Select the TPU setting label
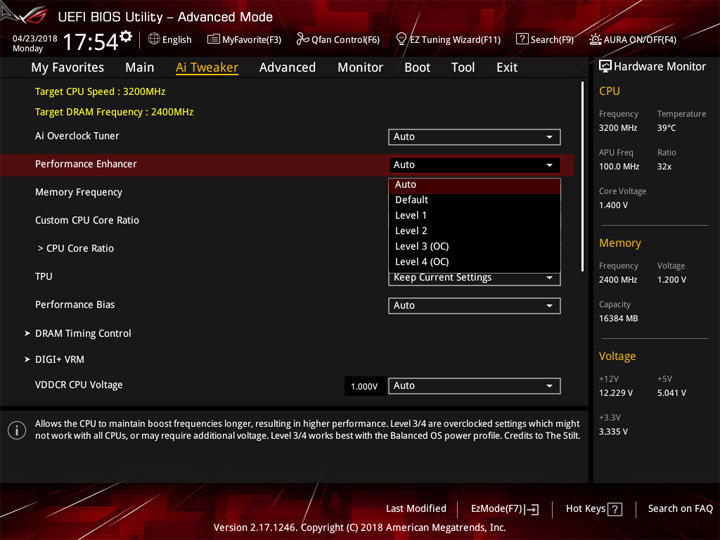 [44, 276]
